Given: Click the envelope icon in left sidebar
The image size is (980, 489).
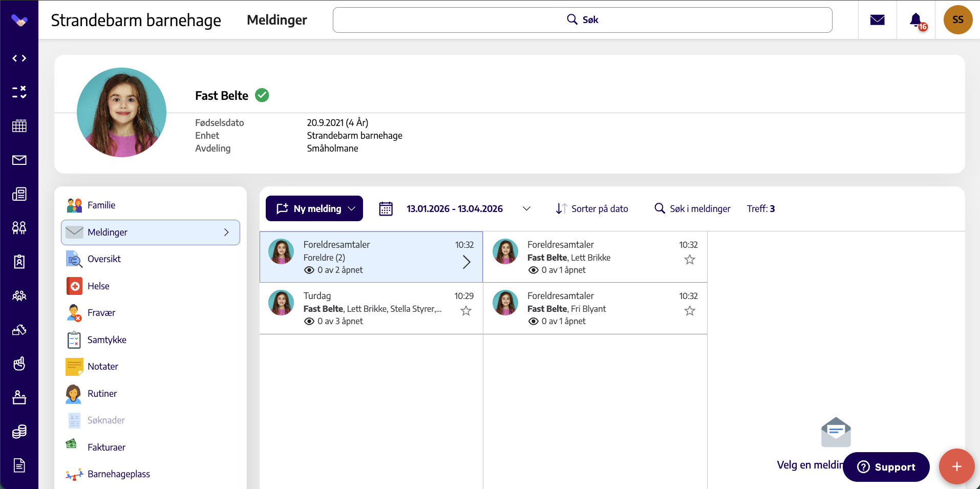Looking at the screenshot, I should point(19,160).
